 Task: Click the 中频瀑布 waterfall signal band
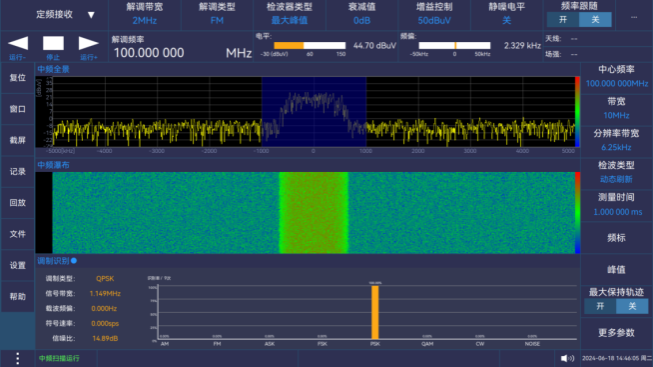pyautogui.click(x=313, y=213)
